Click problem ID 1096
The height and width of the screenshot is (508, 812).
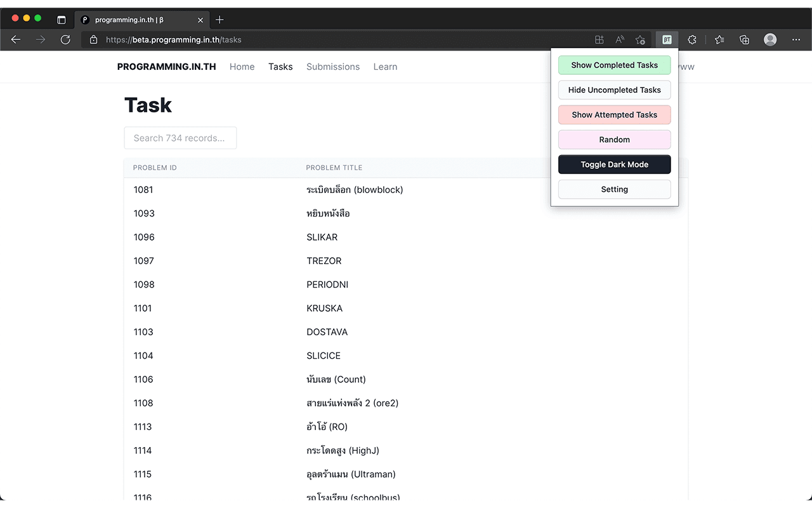[x=144, y=237]
